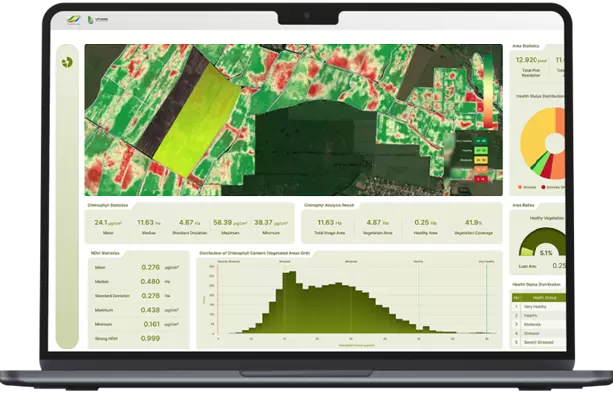613x394 pixels.
Task: Select the Very Healthy table row
Action: [x=538, y=307]
